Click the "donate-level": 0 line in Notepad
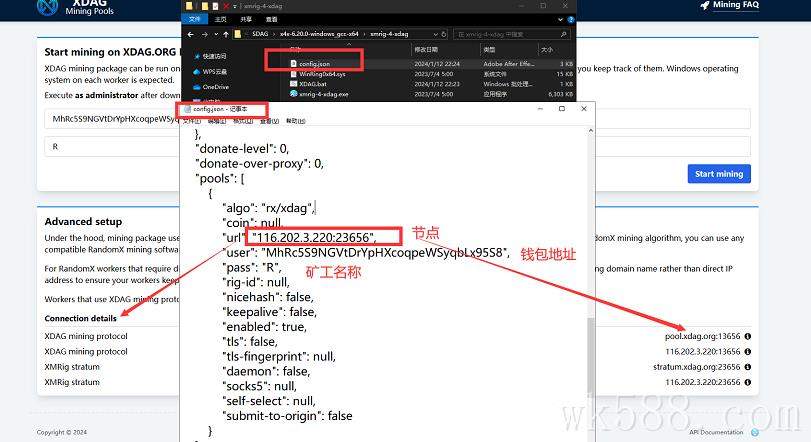Viewport: 811px width, 442px height. pyautogui.click(x=242, y=149)
